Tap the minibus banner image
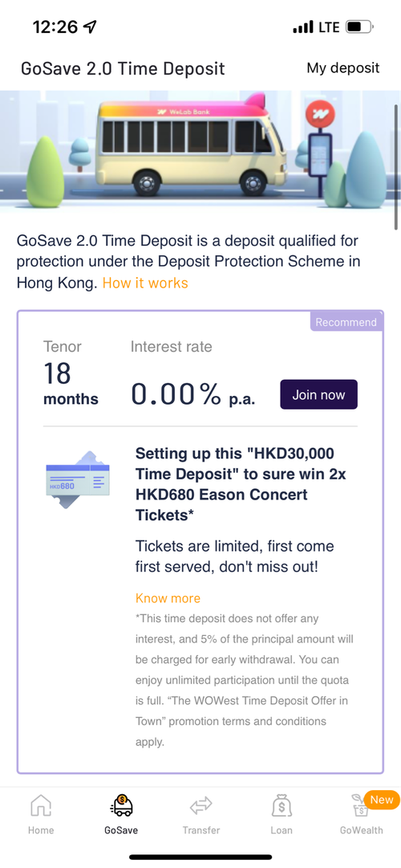This screenshot has width=401, height=868. pos(200,151)
